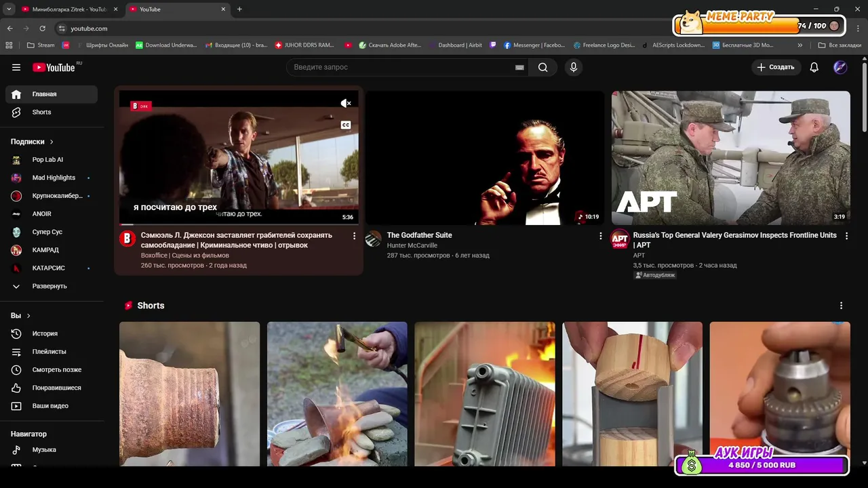Open the Супер Сус channel
Image resolution: width=868 pixels, height=488 pixels.
click(52, 232)
